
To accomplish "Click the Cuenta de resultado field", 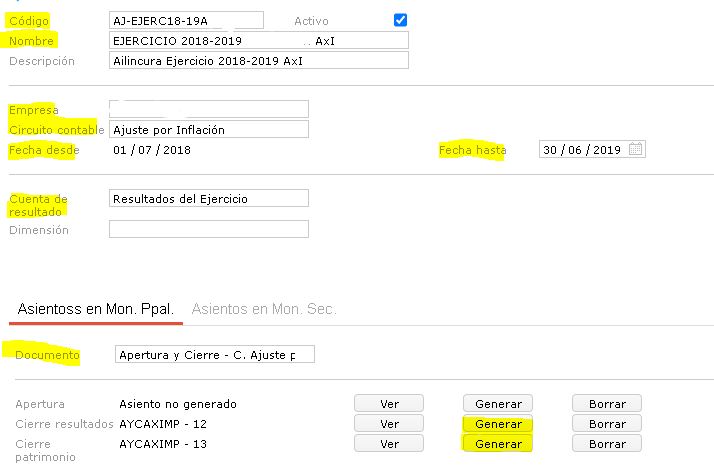I will 208,199.
